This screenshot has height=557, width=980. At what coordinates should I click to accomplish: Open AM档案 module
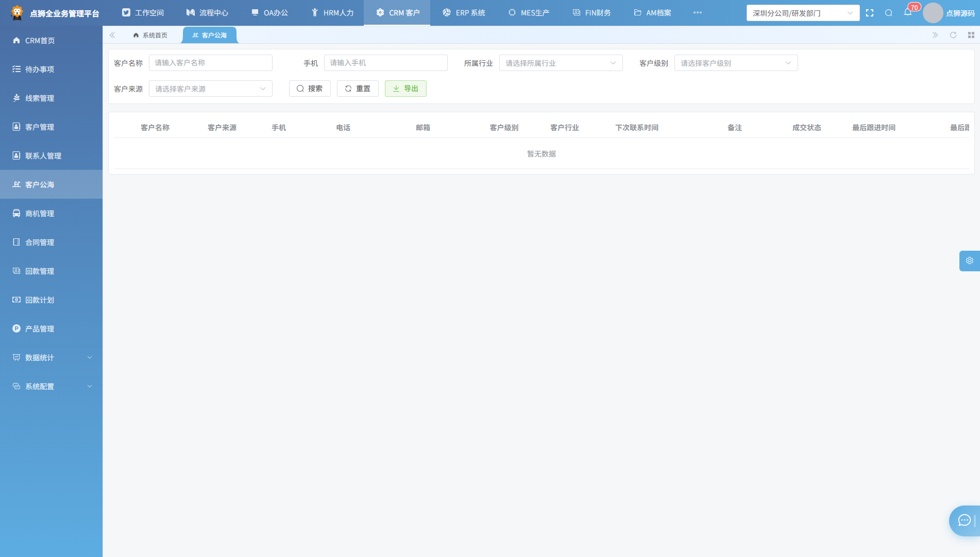[x=652, y=13]
